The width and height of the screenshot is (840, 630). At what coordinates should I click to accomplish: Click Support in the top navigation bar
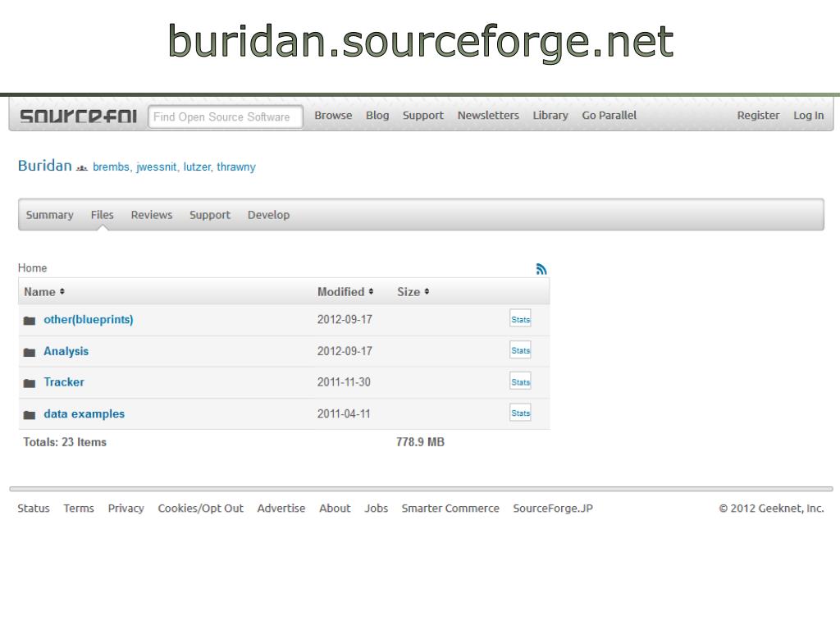point(422,115)
